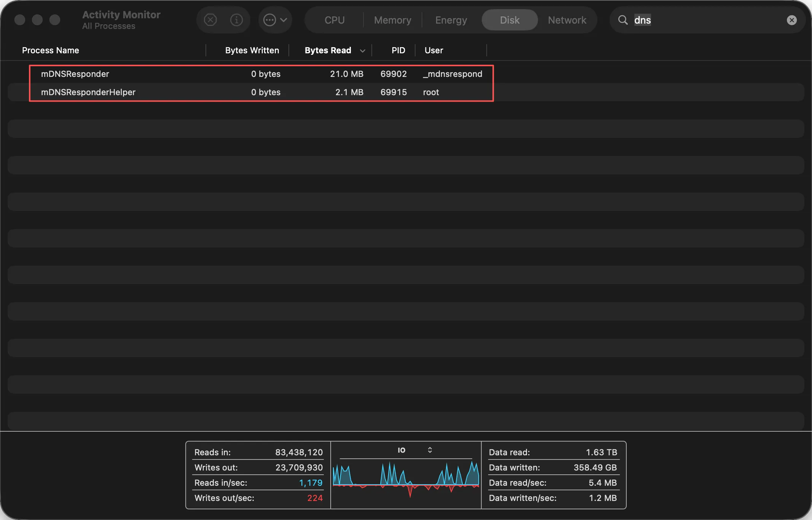This screenshot has width=812, height=520.
Task: Select the mDNSResponderHelper process row
Action: pos(88,92)
